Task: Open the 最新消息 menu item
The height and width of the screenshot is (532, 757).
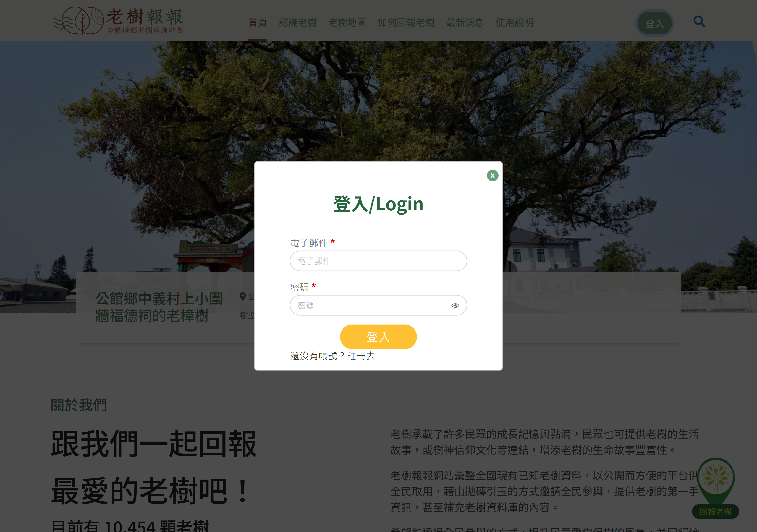Action: (465, 22)
